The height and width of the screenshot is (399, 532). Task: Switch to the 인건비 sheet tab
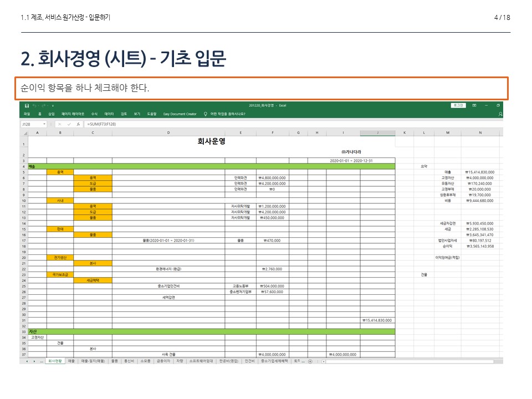click(x=250, y=361)
